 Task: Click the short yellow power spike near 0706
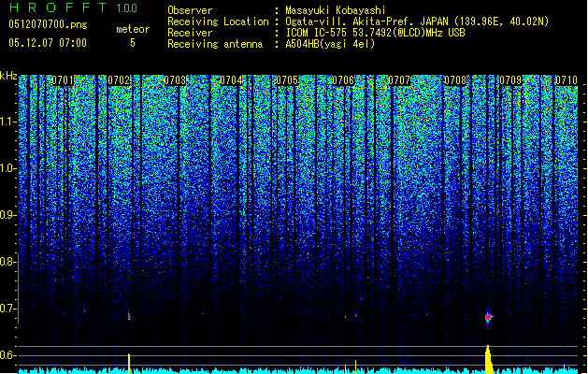tap(355, 367)
